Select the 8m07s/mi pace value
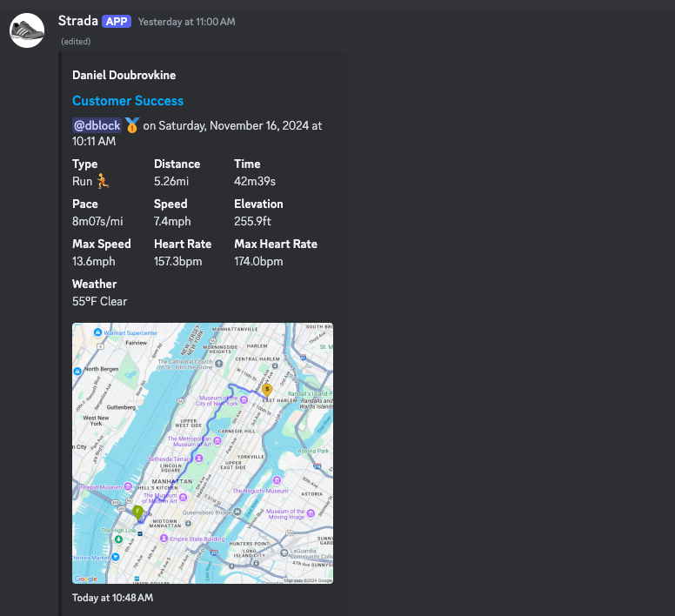The width and height of the screenshot is (675, 616). 97,221
